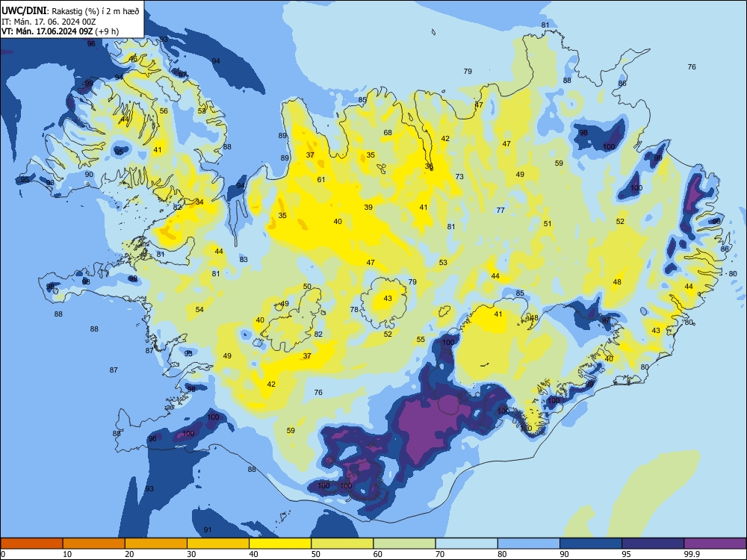Image resolution: width=747 pixels, height=560 pixels.
Task: Click the humidity value "61" on the map
Action: [321, 179]
